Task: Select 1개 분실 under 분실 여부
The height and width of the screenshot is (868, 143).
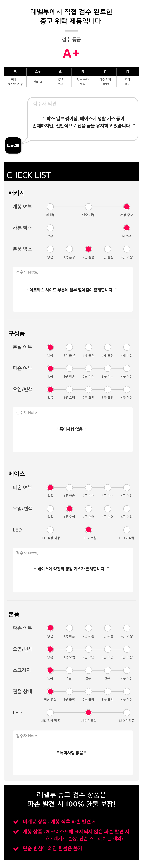Action: tap(69, 347)
